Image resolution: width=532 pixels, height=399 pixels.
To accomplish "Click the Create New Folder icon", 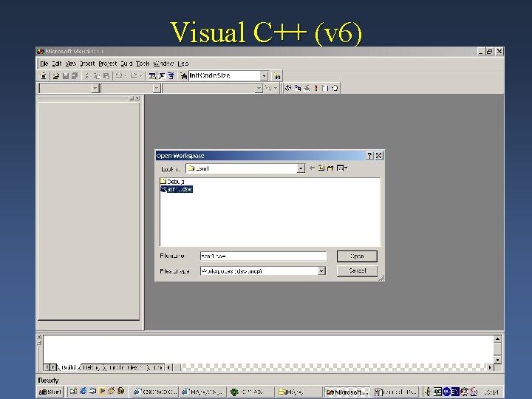I will coord(330,168).
